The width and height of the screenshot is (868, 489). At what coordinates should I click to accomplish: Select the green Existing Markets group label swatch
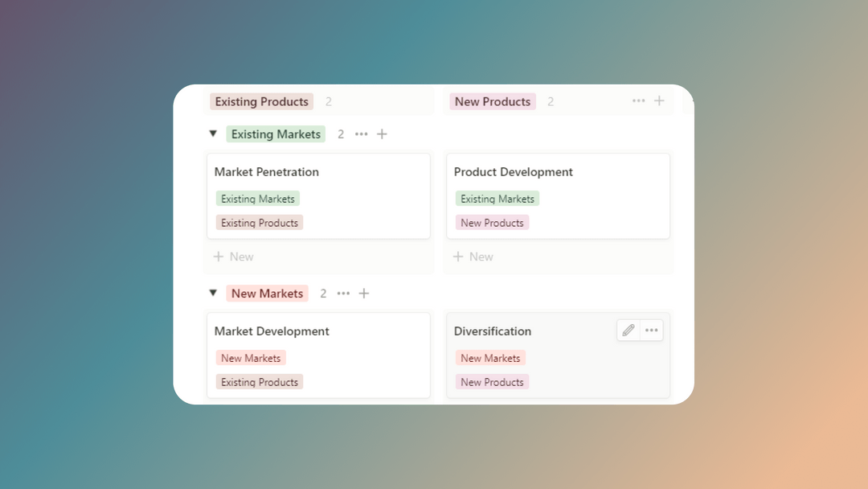coord(276,134)
